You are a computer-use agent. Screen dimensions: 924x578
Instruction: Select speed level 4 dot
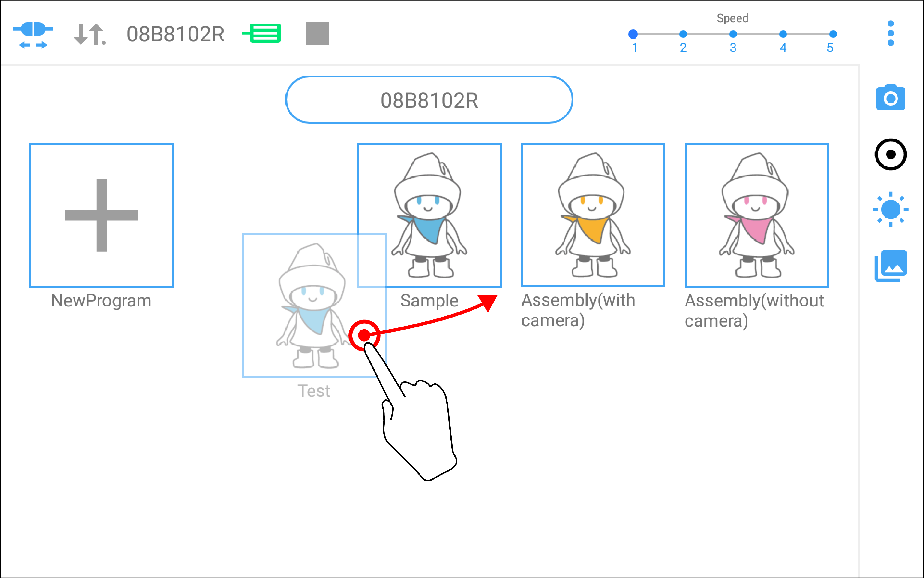pos(783,34)
